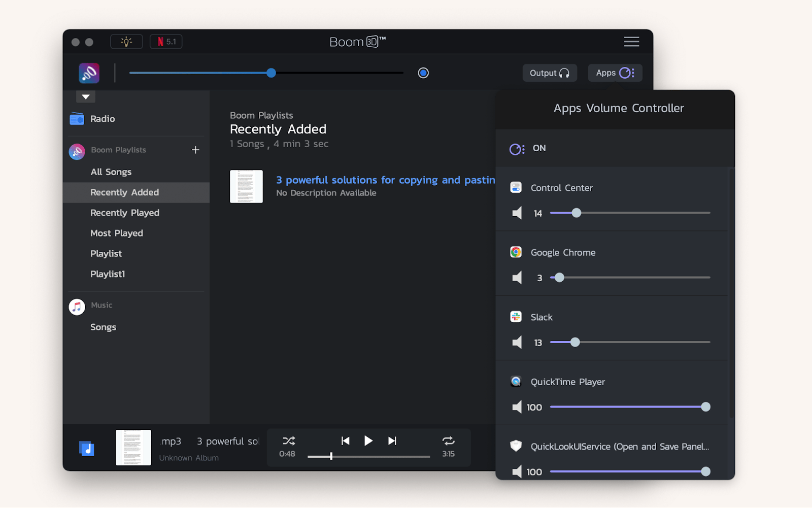Toggle shuffle playback
This screenshot has height=508, width=812.
coord(289,441)
